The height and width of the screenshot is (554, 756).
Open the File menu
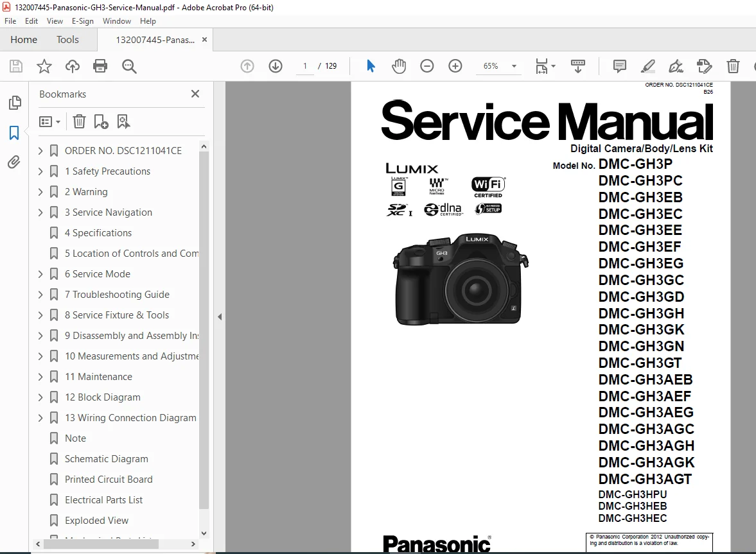[x=10, y=21]
